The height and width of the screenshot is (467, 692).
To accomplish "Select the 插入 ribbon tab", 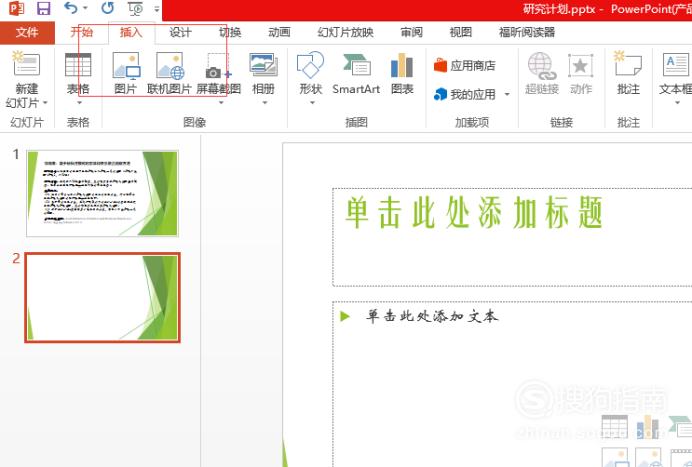I will click(x=131, y=32).
